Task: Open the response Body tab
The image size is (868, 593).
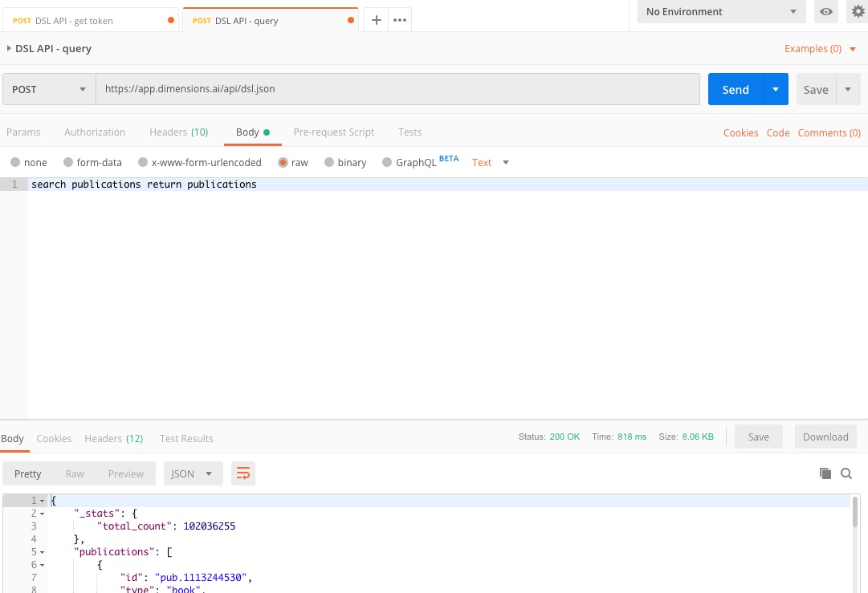Action: pos(12,438)
